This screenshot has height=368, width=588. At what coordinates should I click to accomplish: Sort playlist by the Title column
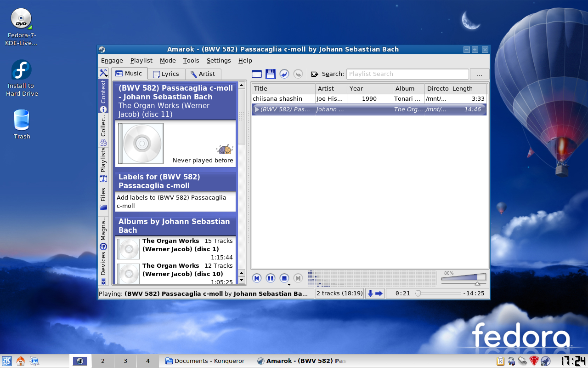283,88
